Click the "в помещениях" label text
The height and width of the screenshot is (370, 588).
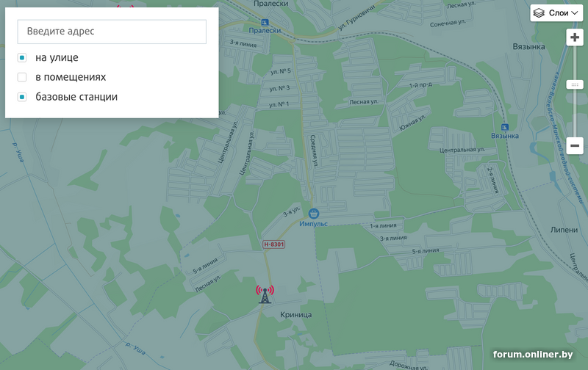tap(71, 77)
